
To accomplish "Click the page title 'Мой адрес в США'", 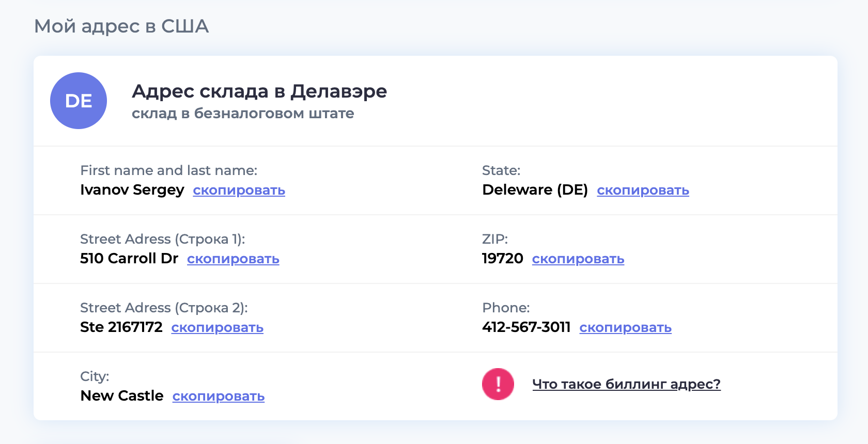I will (x=121, y=26).
